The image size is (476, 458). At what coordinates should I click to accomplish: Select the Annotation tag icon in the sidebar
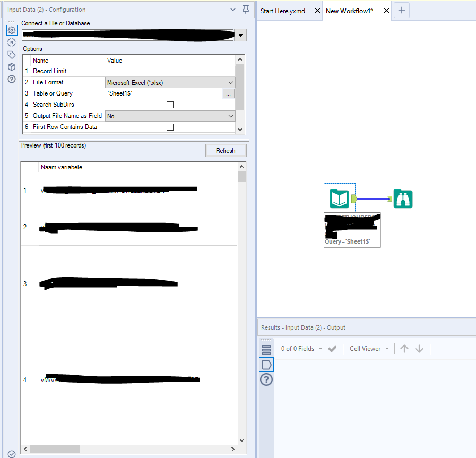coord(11,54)
